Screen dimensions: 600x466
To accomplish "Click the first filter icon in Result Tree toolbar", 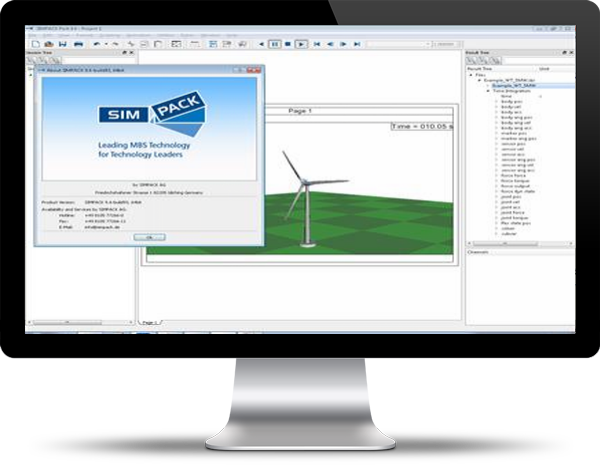I will click(470, 60).
